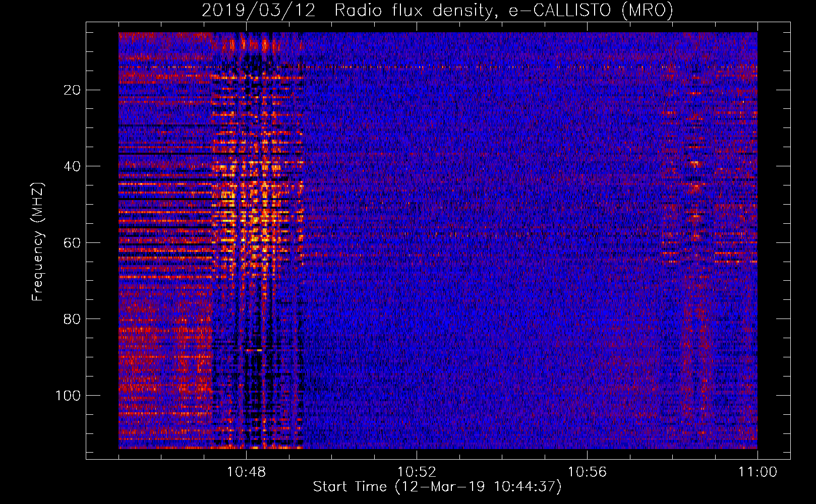Click the 40 MHz frequency tick label

(x=73, y=166)
